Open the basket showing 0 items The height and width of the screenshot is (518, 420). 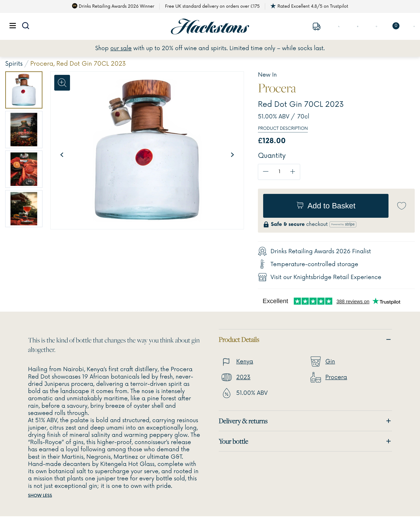pyautogui.click(x=395, y=26)
